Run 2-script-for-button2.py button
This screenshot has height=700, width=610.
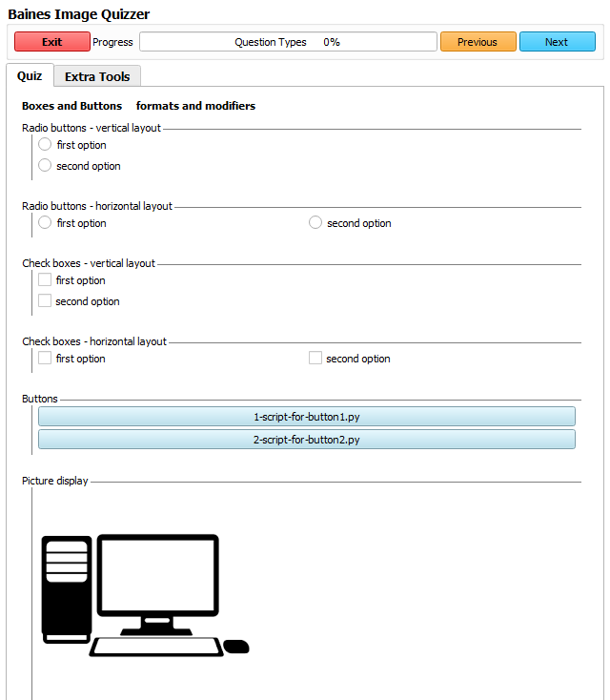[x=306, y=440]
